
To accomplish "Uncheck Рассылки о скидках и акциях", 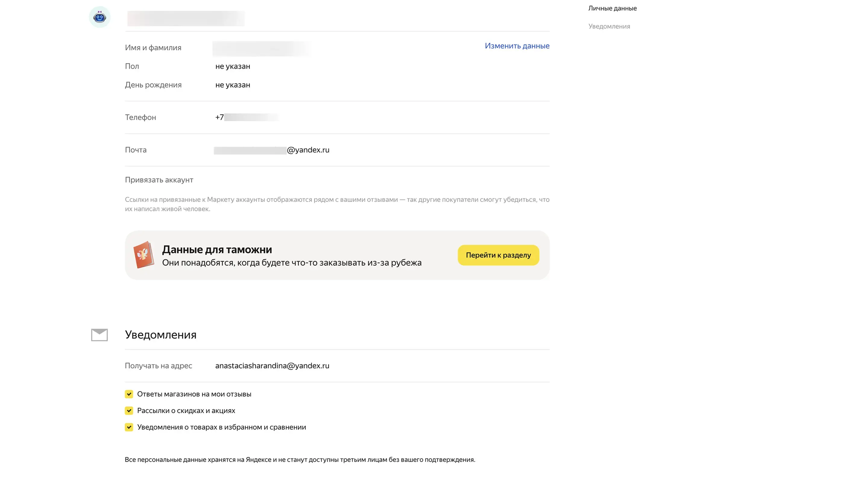I will pos(129,411).
